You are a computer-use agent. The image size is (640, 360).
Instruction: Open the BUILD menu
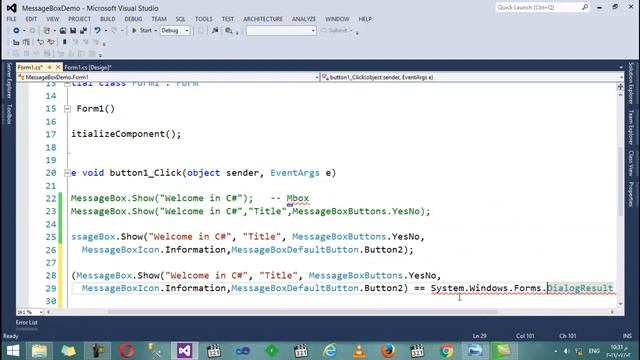(x=108, y=19)
